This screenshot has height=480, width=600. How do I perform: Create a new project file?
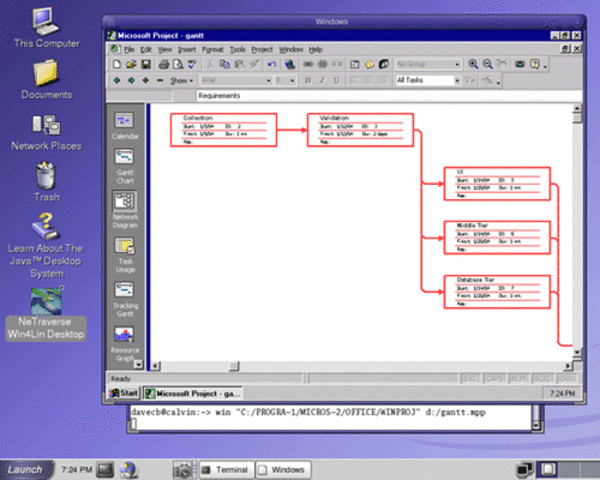tap(117, 64)
